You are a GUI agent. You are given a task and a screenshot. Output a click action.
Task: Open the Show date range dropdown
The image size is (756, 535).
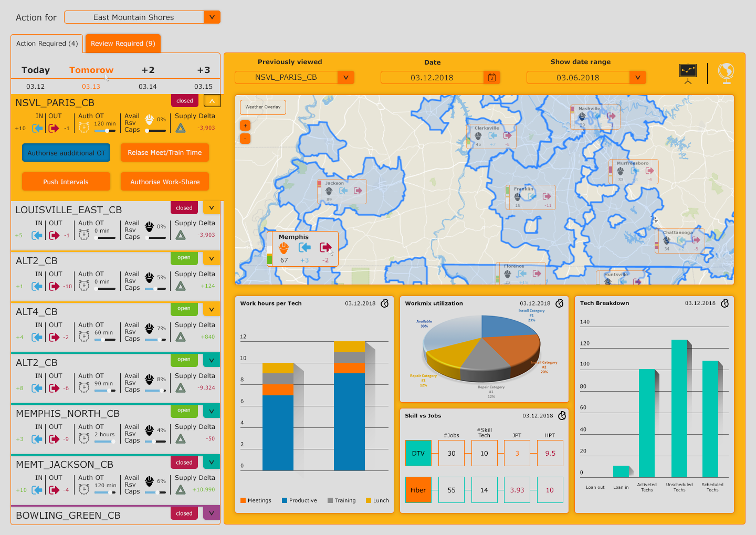click(x=638, y=78)
